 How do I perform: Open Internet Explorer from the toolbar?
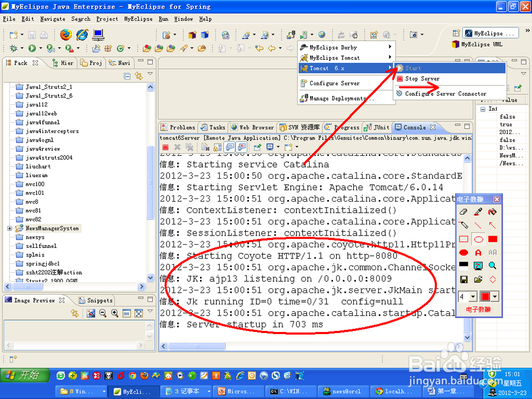point(82,34)
